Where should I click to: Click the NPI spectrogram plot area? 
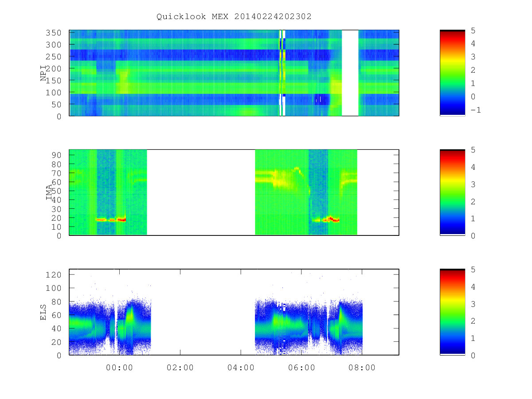pyautogui.click(x=234, y=73)
